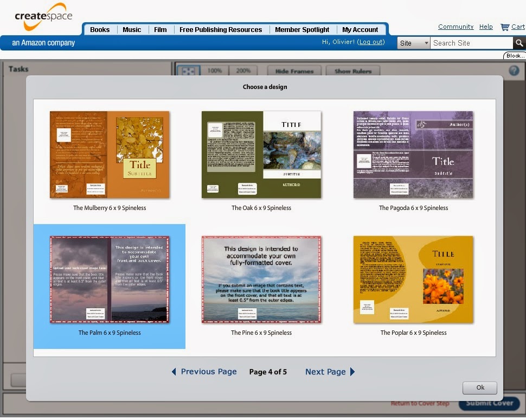Click the Help link

point(486,27)
